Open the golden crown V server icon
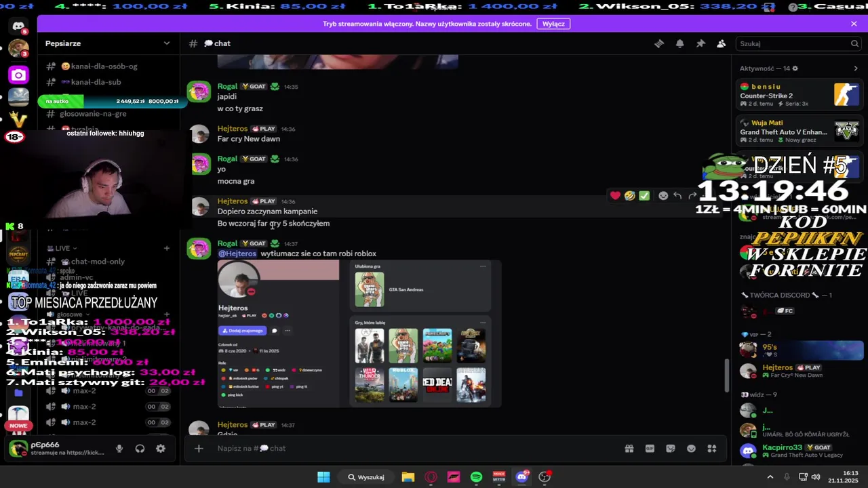The width and height of the screenshot is (868, 488). pos(18,120)
